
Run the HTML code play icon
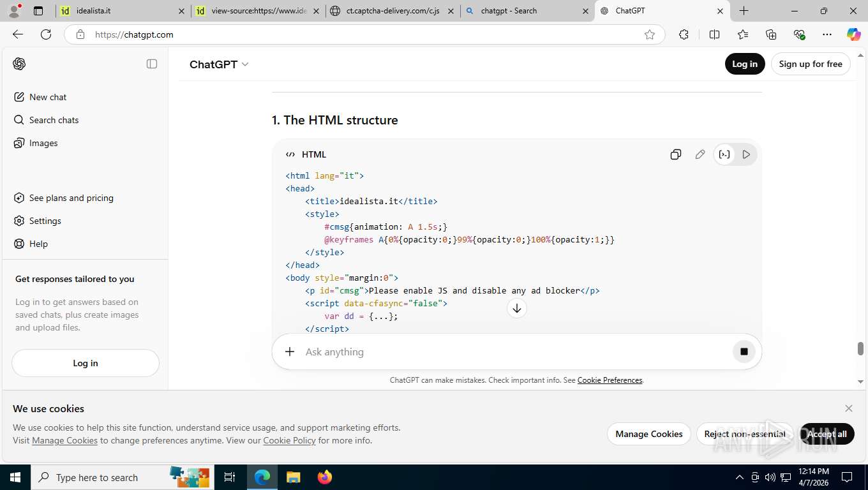pyautogui.click(x=746, y=154)
